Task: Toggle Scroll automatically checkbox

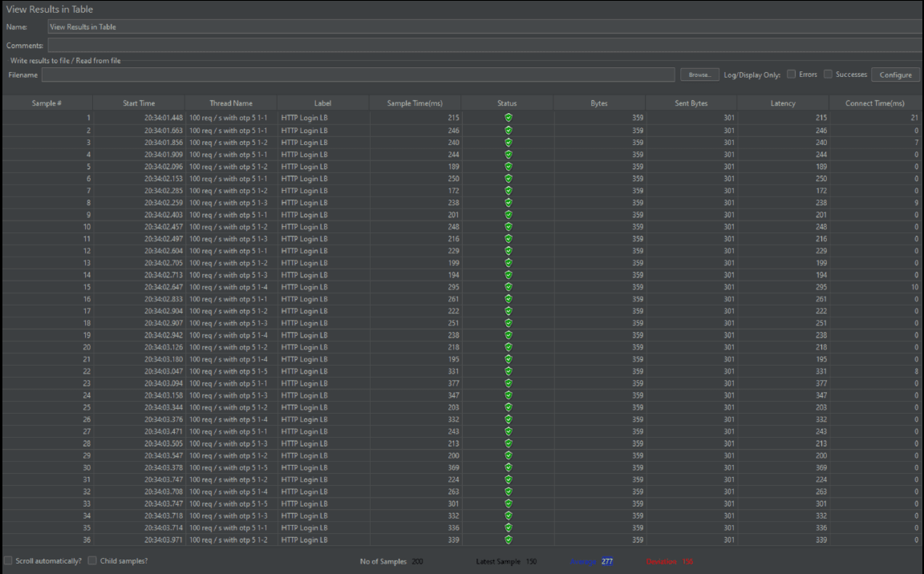Action: point(8,561)
